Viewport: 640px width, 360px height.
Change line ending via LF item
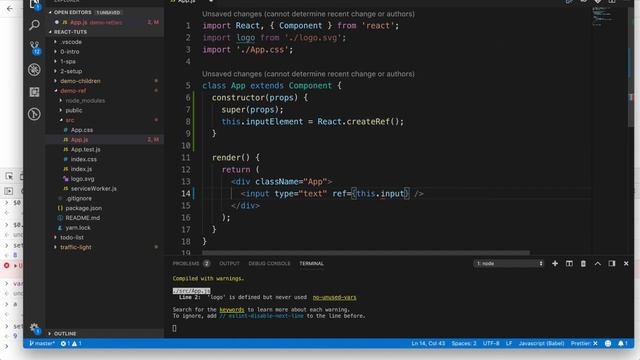509,344
